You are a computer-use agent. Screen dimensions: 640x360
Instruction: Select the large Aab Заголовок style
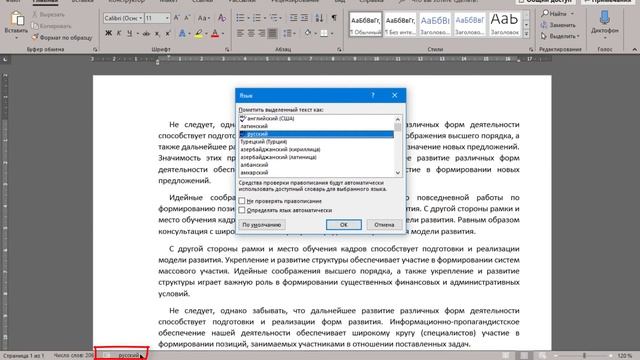point(504,24)
